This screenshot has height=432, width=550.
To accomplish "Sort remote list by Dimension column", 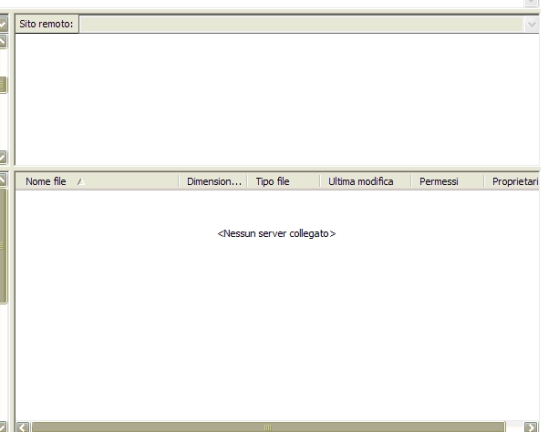I will pos(213,181).
